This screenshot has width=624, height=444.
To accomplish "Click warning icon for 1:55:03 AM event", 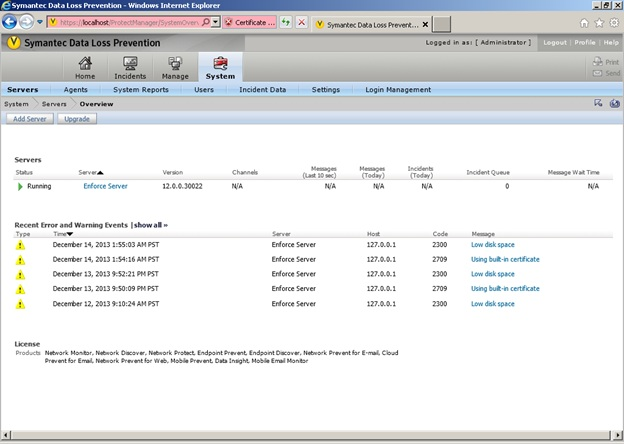I will pyautogui.click(x=21, y=245).
